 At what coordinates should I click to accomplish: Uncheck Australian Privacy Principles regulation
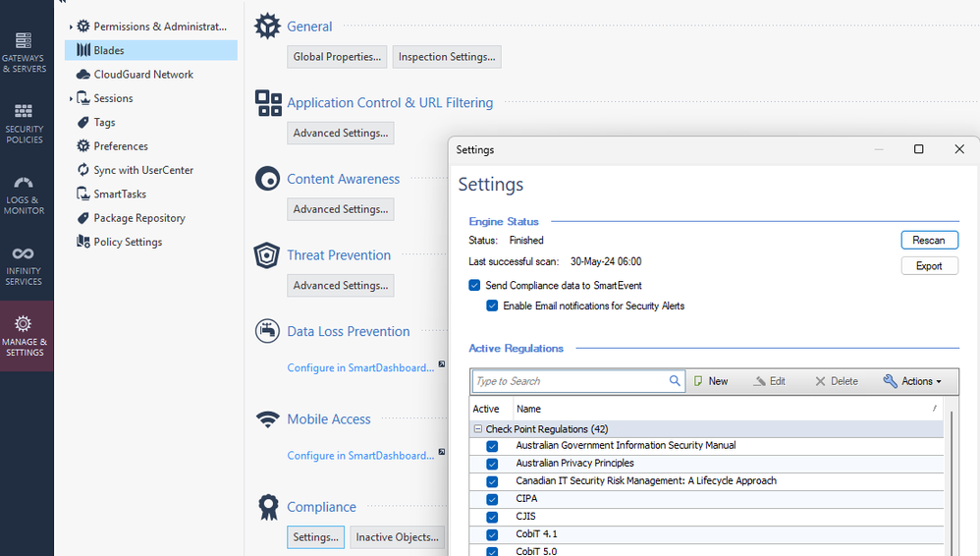(492, 464)
